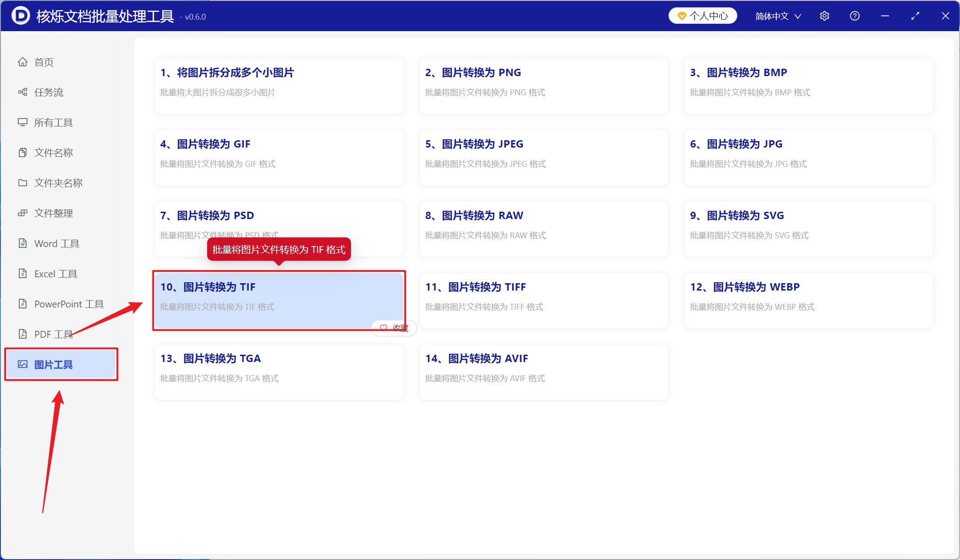Click the app logo in title bar
960x560 pixels.
21,16
